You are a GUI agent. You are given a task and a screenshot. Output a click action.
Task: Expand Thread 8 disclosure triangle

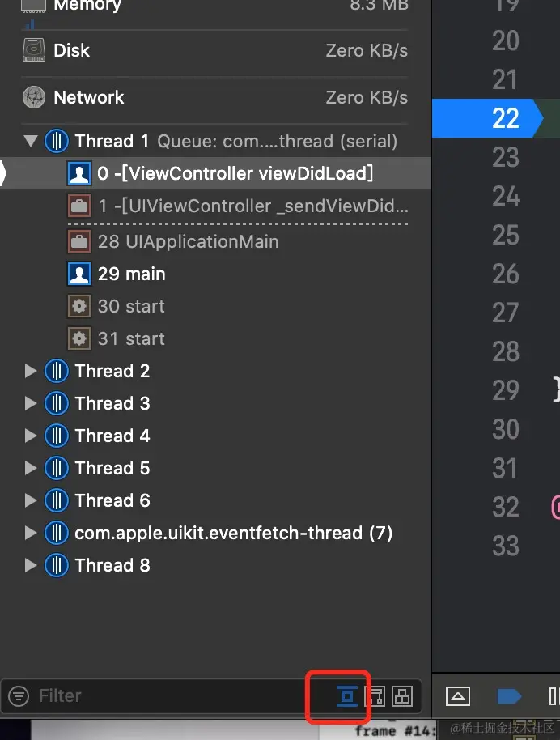coord(32,565)
